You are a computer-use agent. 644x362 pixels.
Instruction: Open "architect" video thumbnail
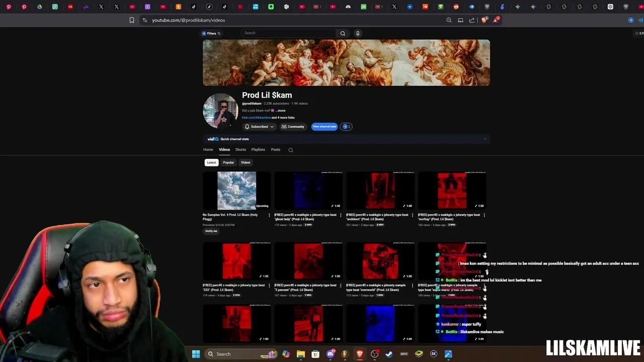click(x=380, y=191)
